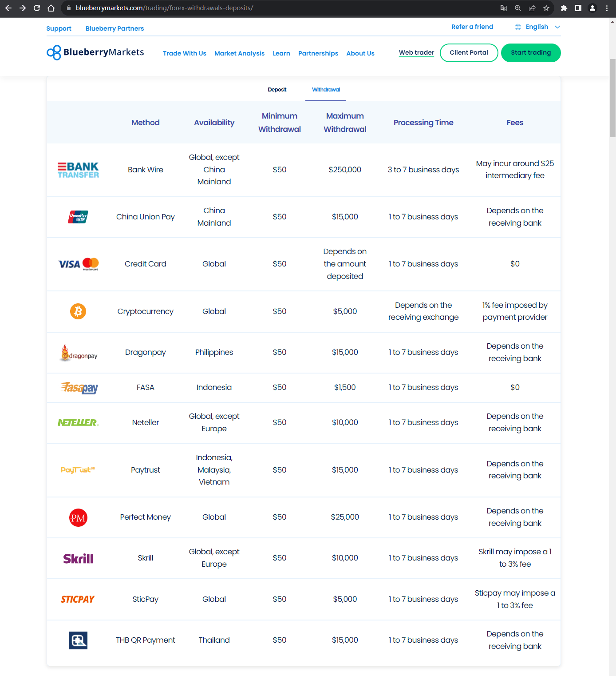Select the Cryptocurrency method name
This screenshot has height=676, width=616.
coord(145,311)
